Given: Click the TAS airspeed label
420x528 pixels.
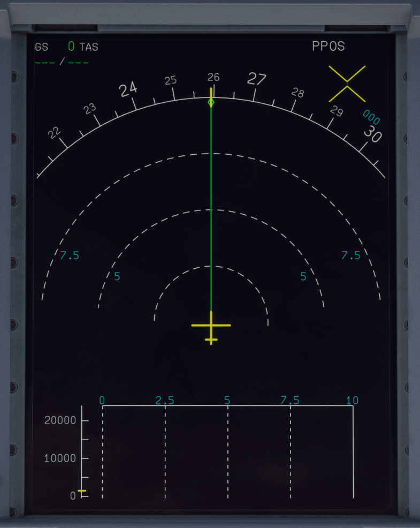Looking at the screenshot, I should [x=89, y=47].
